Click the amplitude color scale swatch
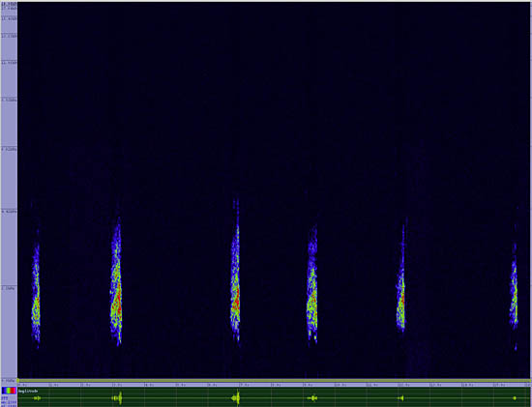This screenshot has width=532, height=407. (9, 391)
